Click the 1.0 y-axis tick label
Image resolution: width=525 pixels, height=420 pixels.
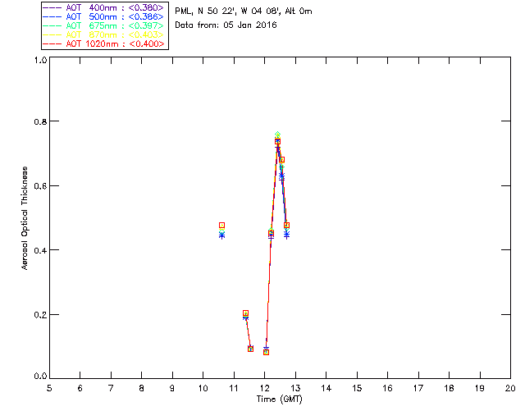(x=40, y=60)
